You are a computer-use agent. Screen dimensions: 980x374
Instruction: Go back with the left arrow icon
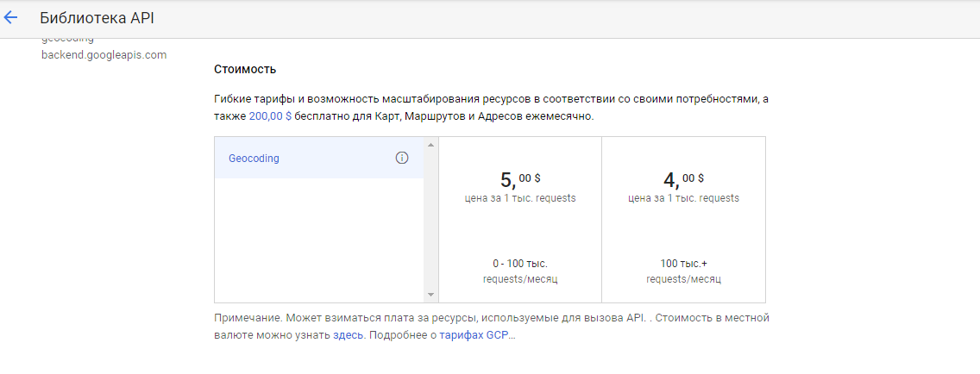pos(10,17)
